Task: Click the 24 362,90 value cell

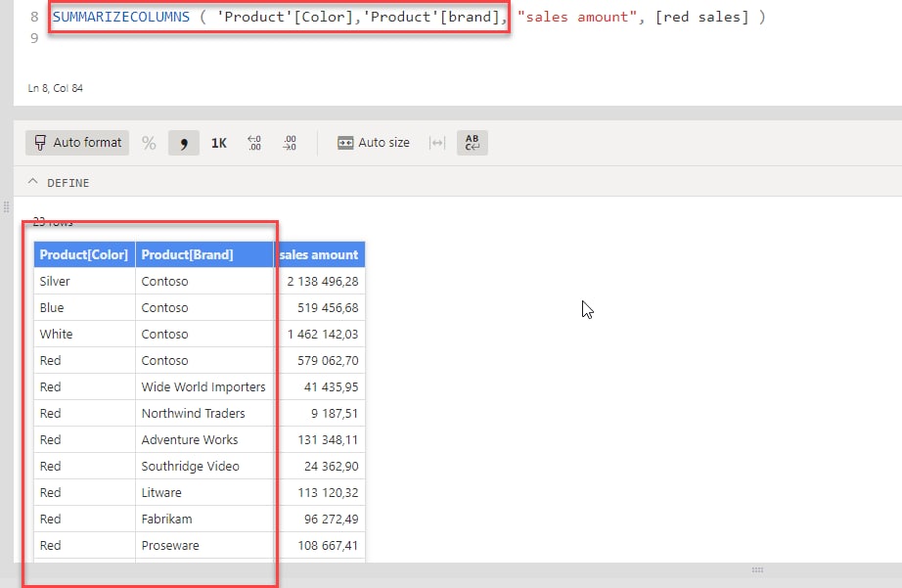Action: click(319, 467)
